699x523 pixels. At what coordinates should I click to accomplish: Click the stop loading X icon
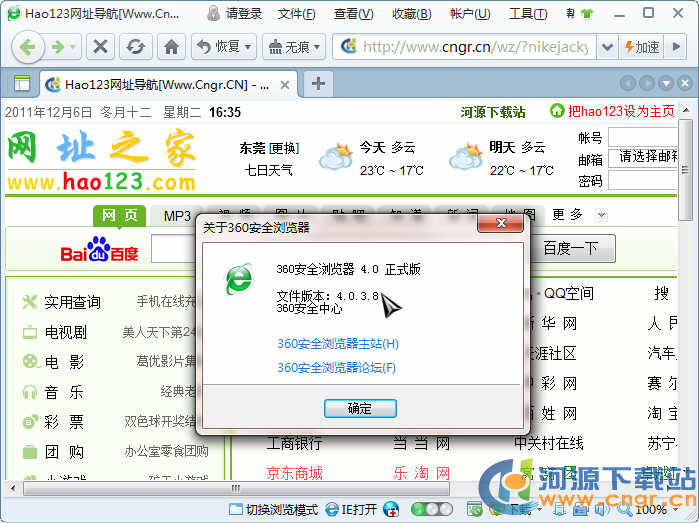[x=101, y=47]
